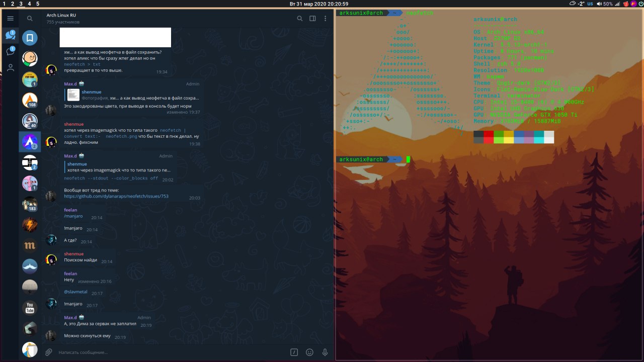Open the emoji picker smiley icon
Viewport: 644px width, 362px height.
click(309, 352)
